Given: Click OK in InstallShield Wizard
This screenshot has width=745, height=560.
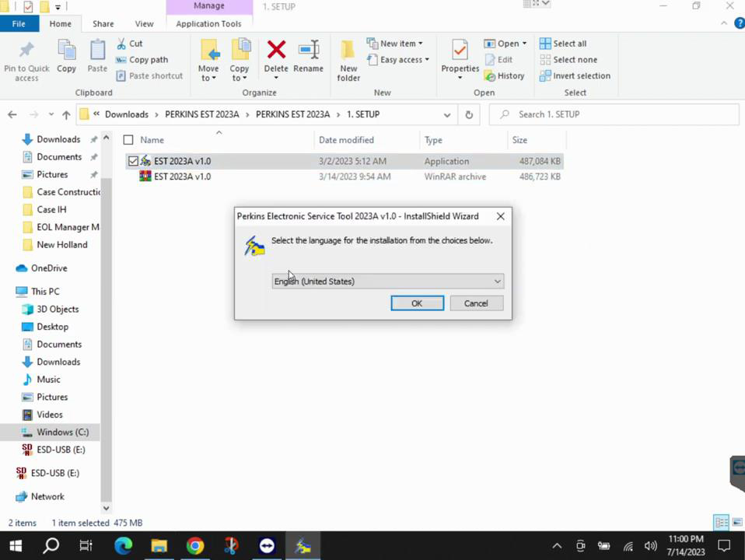Looking at the screenshot, I should [417, 303].
